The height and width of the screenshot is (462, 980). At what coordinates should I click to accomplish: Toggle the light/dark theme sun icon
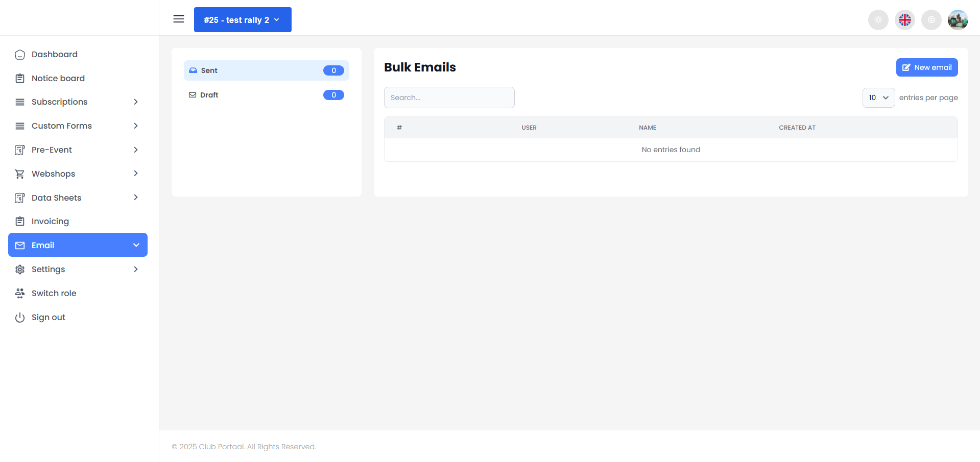878,20
